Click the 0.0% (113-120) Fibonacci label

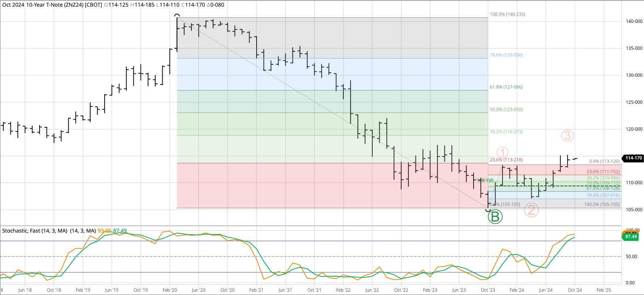(604, 161)
